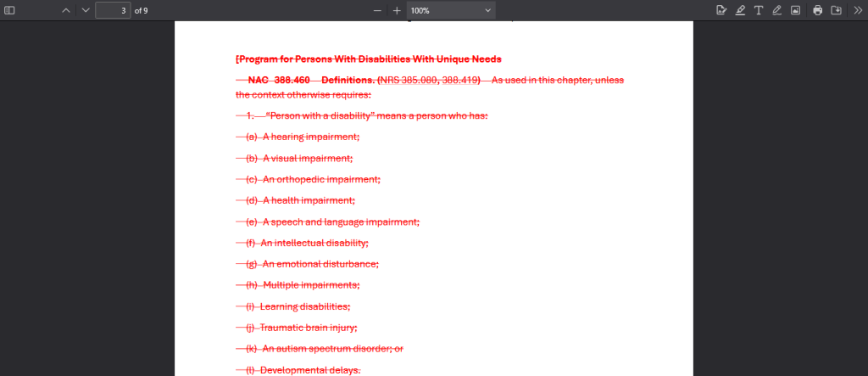Image resolution: width=868 pixels, height=376 pixels.
Task: Go to next page arrow
Action: pos(85,10)
